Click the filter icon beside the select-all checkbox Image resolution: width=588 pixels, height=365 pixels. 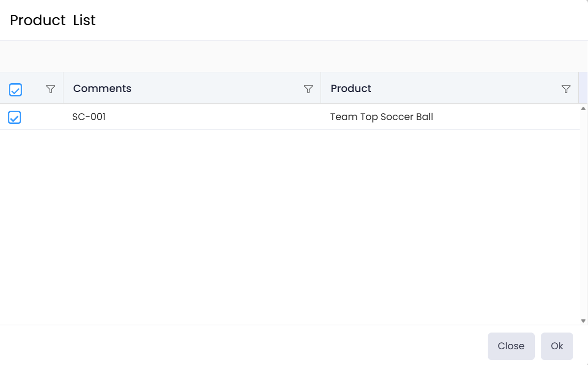pos(50,89)
